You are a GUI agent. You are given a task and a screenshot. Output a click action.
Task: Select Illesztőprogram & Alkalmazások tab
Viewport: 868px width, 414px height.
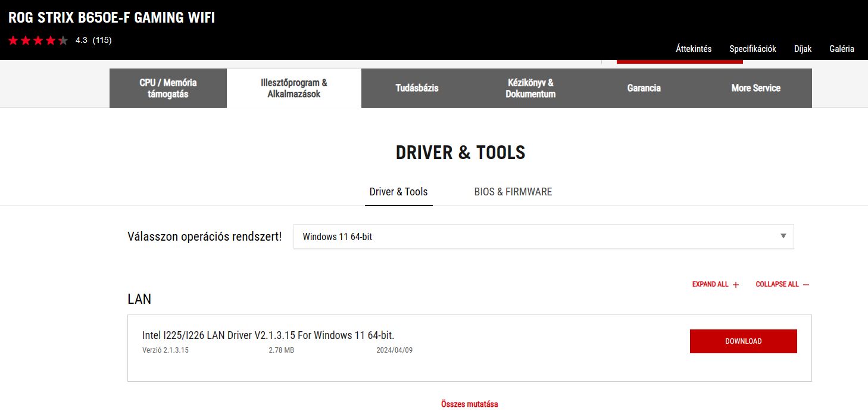pyautogui.click(x=294, y=88)
